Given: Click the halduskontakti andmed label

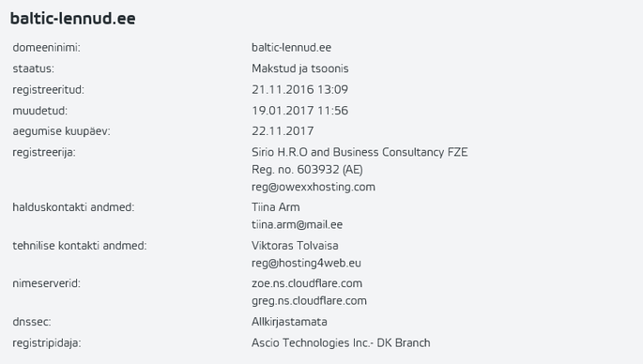Looking at the screenshot, I should pyautogui.click(x=73, y=207).
